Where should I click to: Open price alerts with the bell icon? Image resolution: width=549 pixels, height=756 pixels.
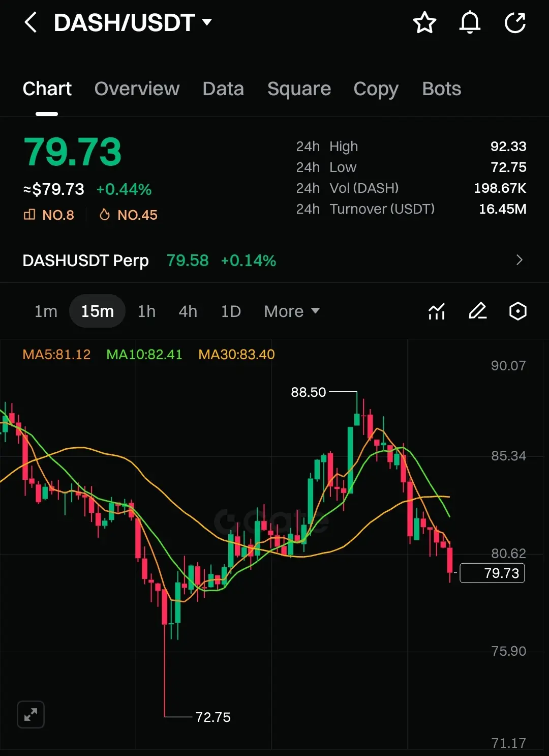[x=470, y=23]
